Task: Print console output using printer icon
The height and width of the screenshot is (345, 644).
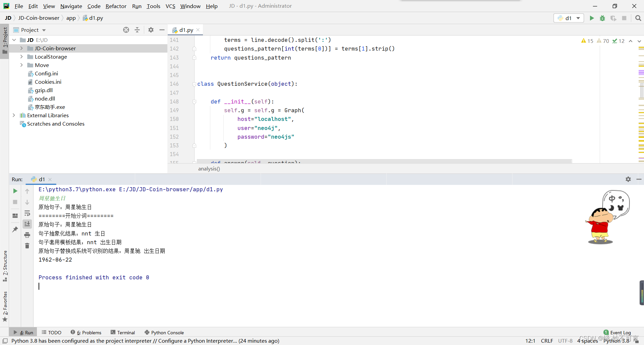Action: [27, 235]
